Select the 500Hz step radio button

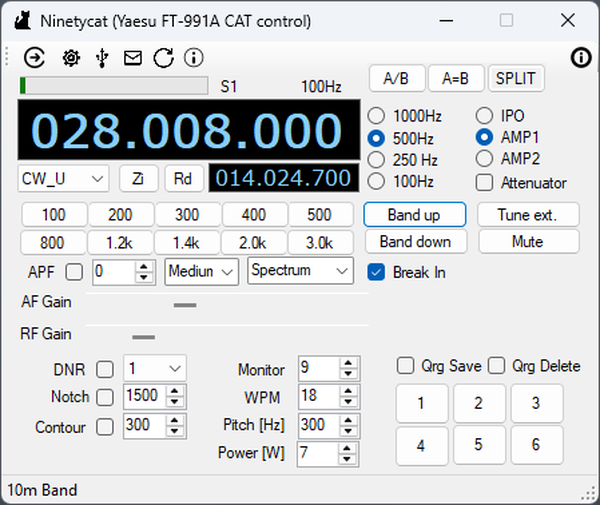(x=376, y=138)
